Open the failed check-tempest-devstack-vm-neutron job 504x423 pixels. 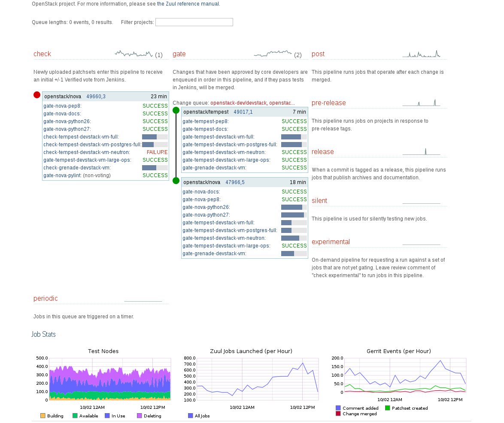[x=87, y=152]
